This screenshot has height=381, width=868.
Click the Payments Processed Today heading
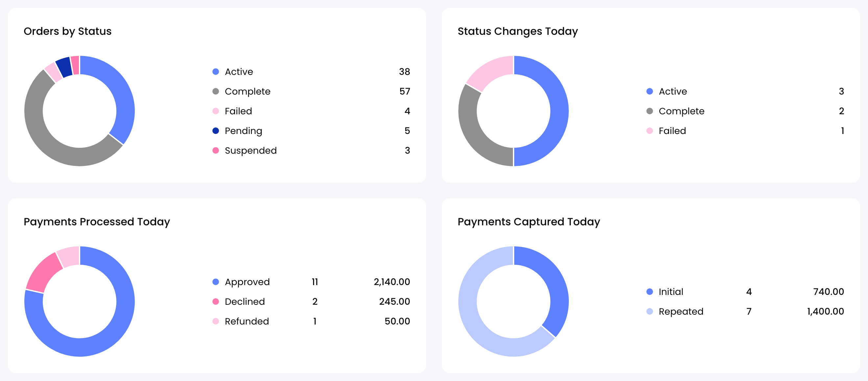point(97,222)
